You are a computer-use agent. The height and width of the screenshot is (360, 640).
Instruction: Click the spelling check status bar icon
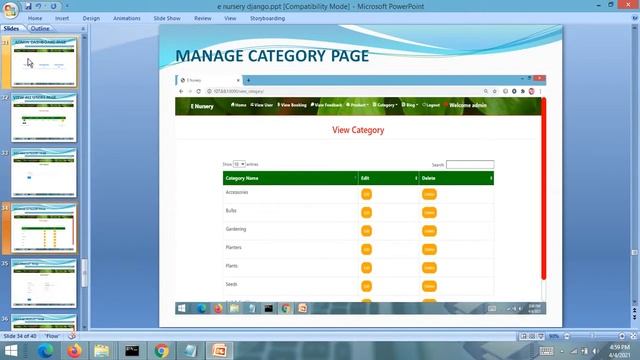coord(72,336)
